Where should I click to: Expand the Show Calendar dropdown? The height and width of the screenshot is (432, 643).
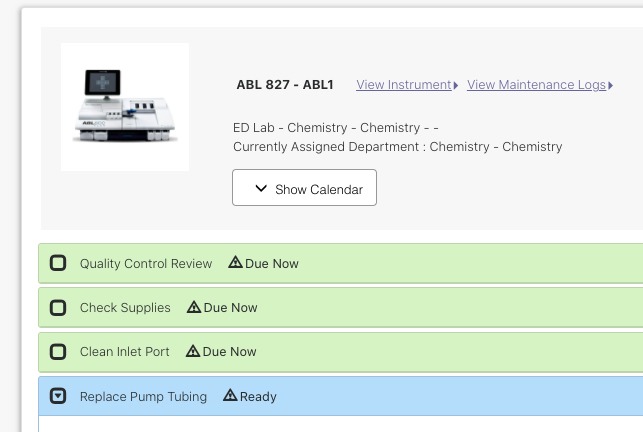pyautogui.click(x=304, y=187)
